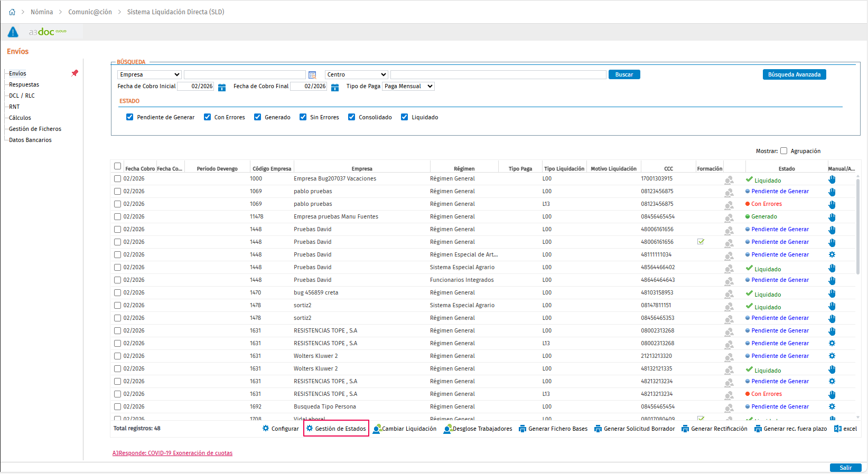Go to DCL / RLC section

(x=22, y=96)
